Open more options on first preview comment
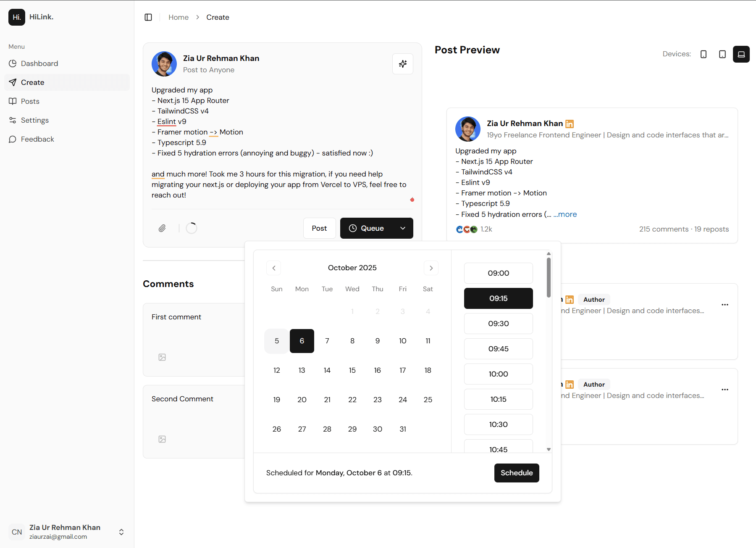756x548 pixels. pos(724,305)
